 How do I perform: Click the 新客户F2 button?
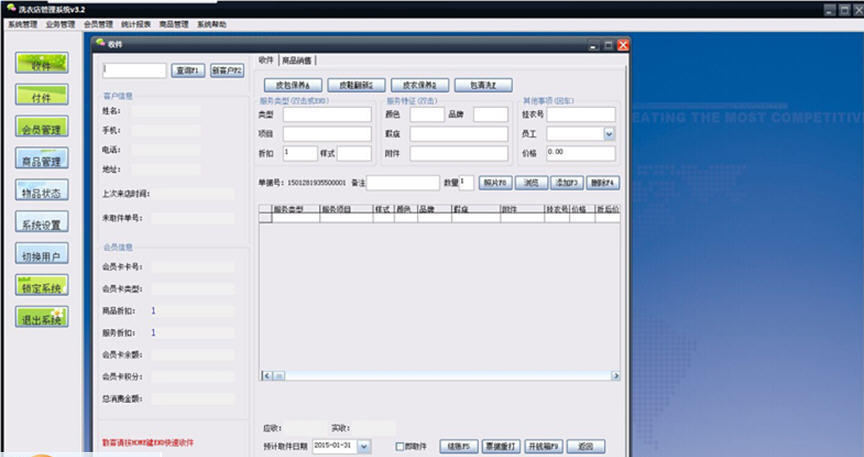(x=227, y=71)
